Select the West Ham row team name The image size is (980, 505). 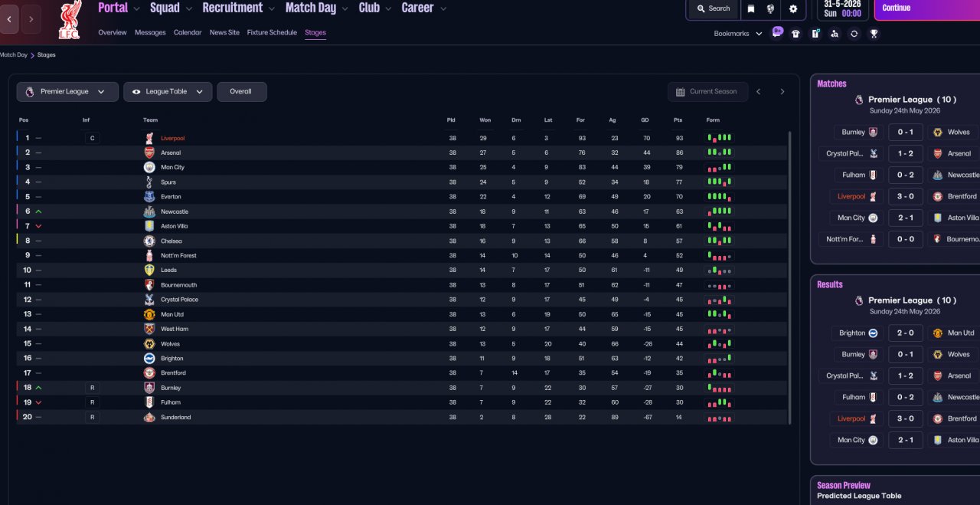175,329
